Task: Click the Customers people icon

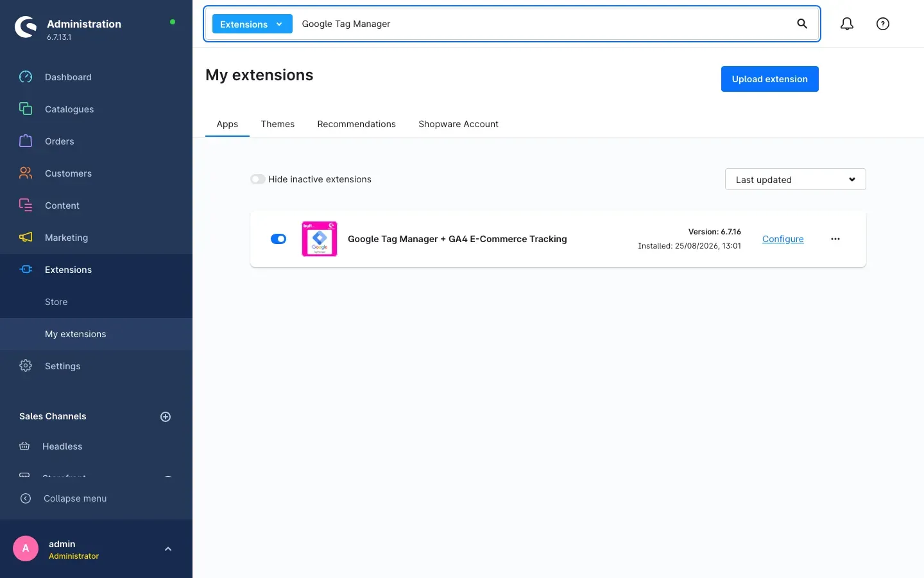Action: click(x=26, y=173)
